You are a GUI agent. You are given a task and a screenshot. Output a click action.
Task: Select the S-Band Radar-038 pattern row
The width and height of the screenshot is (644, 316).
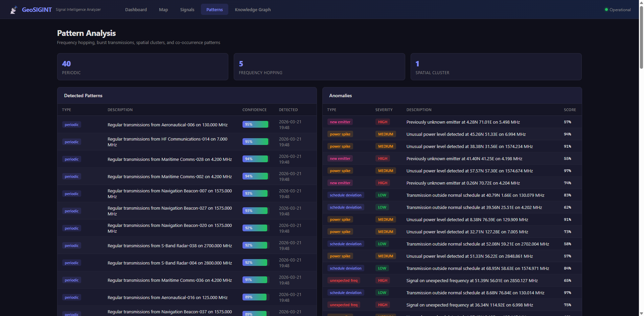point(170,246)
